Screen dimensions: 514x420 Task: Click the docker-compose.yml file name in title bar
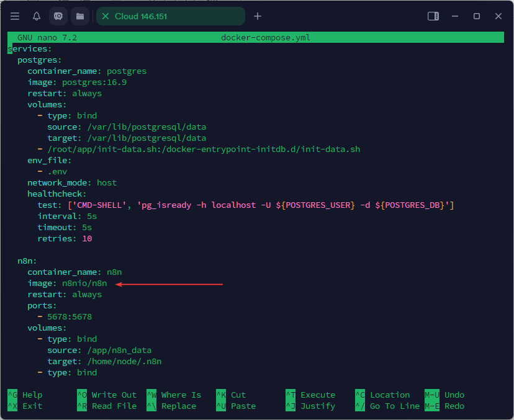click(x=266, y=38)
